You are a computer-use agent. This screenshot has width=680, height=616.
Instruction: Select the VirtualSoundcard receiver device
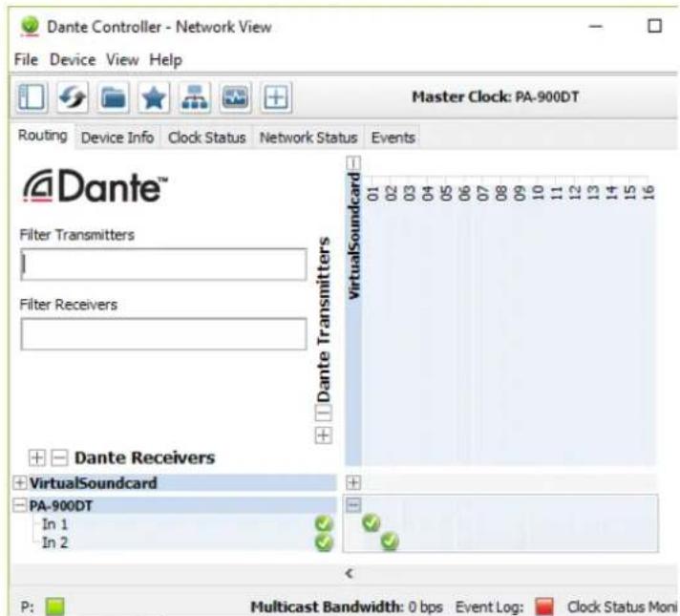tap(93, 483)
